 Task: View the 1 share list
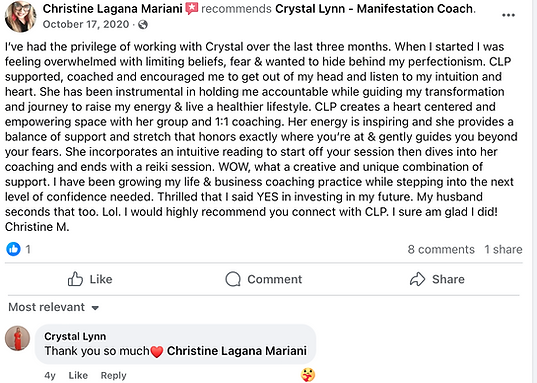coord(503,249)
